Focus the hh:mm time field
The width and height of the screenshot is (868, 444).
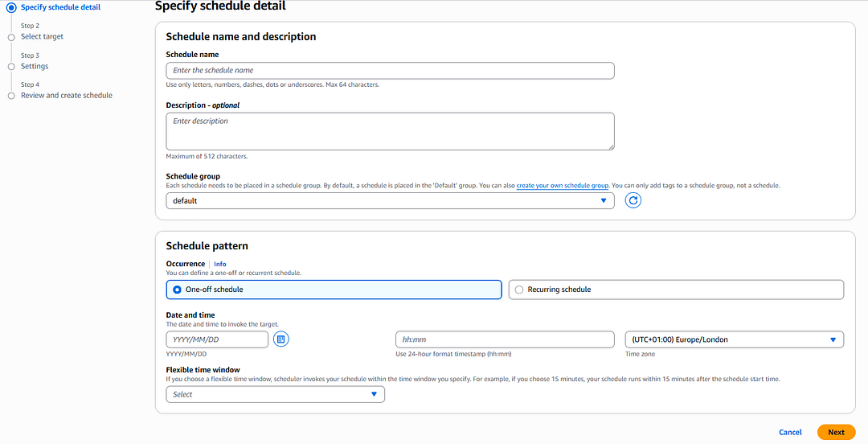[x=505, y=339]
